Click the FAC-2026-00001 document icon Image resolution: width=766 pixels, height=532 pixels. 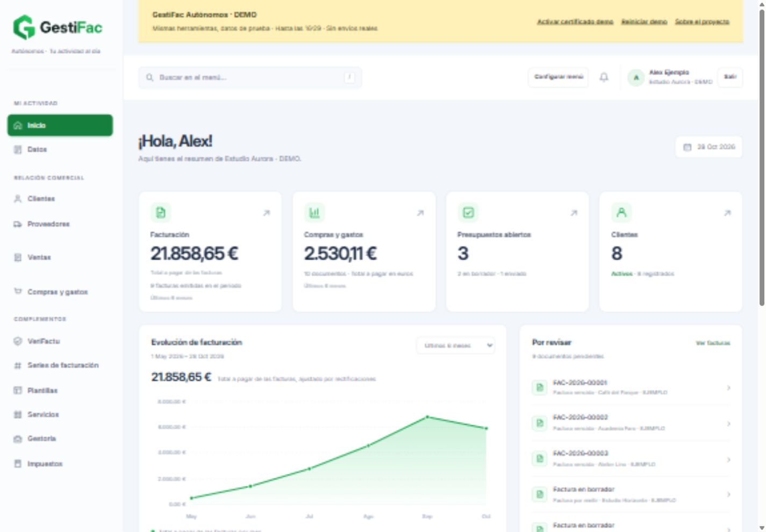click(x=539, y=387)
